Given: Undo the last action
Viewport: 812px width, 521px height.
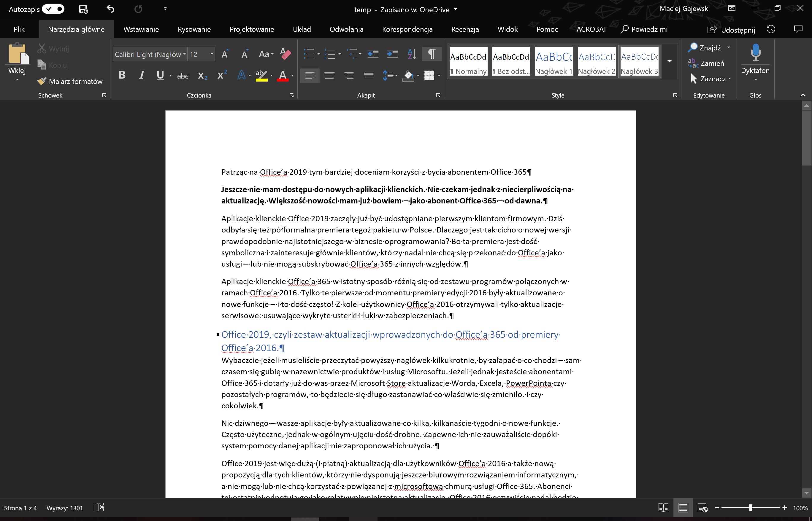Looking at the screenshot, I should pyautogui.click(x=111, y=9).
